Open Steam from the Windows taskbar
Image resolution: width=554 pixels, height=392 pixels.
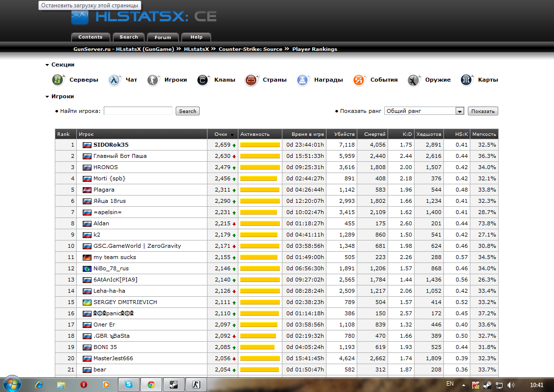(173, 384)
